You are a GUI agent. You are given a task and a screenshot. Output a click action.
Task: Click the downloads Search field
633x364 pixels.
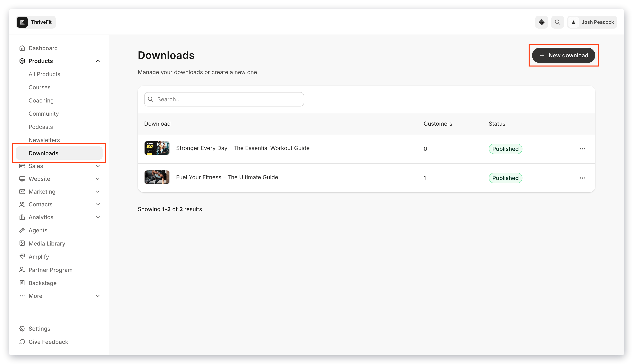click(x=224, y=99)
